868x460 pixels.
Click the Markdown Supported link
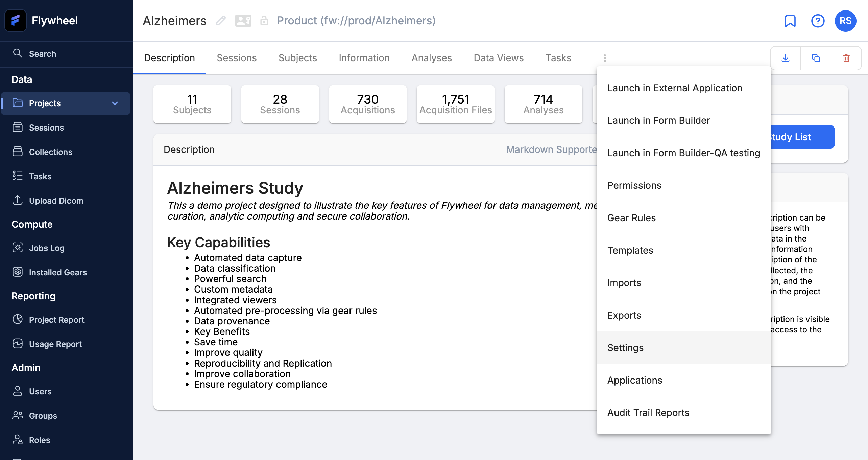click(551, 149)
